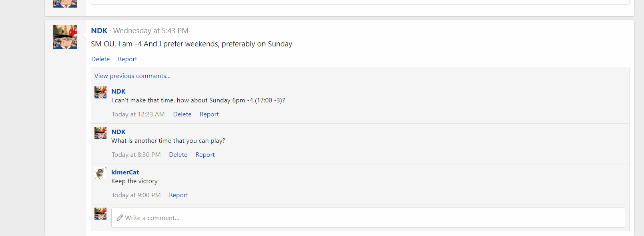Open the NDK username above "I can't make that time"
Viewport: 644px width, 236px height.
click(x=118, y=92)
